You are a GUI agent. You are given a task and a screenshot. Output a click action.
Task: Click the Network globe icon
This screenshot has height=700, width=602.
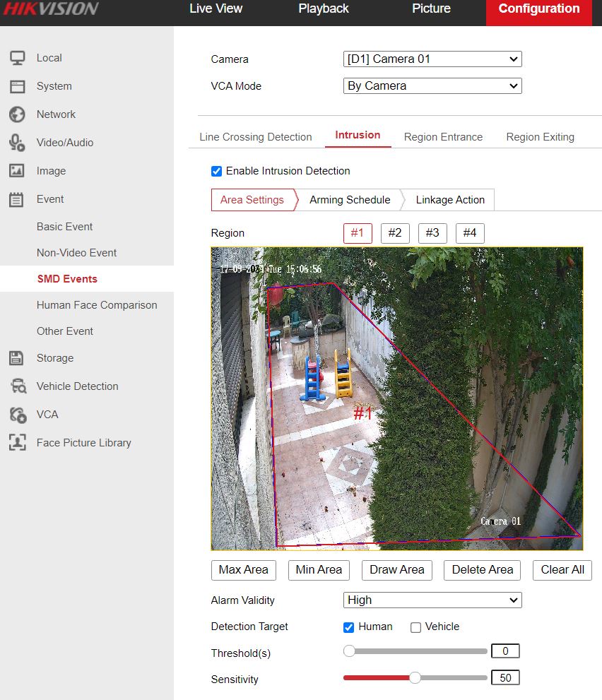(x=17, y=114)
